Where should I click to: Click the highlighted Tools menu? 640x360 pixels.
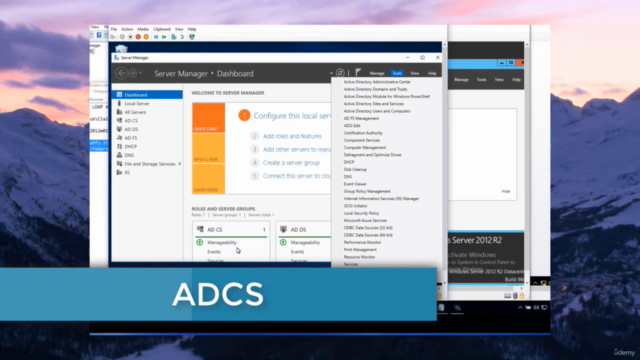point(397,73)
